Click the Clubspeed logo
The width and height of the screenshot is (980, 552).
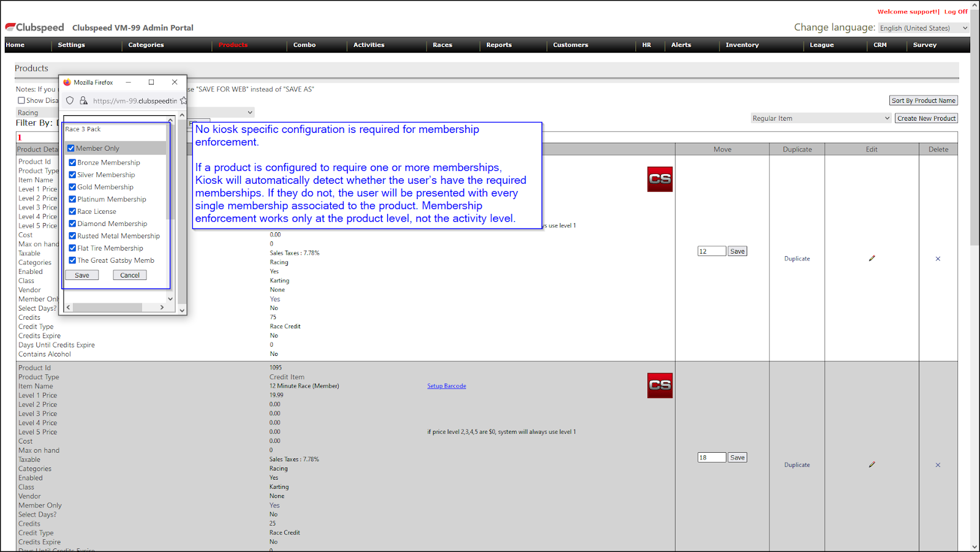[x=35, y=28]
